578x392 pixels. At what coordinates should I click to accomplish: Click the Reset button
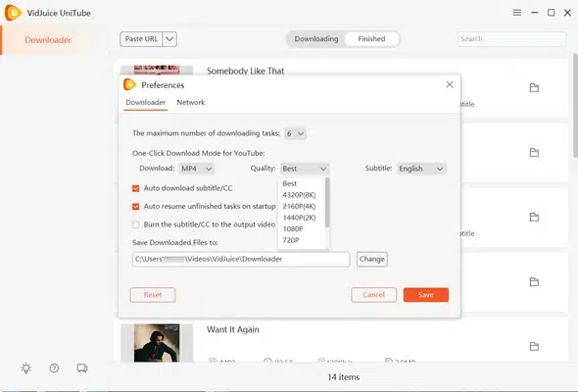153,295
